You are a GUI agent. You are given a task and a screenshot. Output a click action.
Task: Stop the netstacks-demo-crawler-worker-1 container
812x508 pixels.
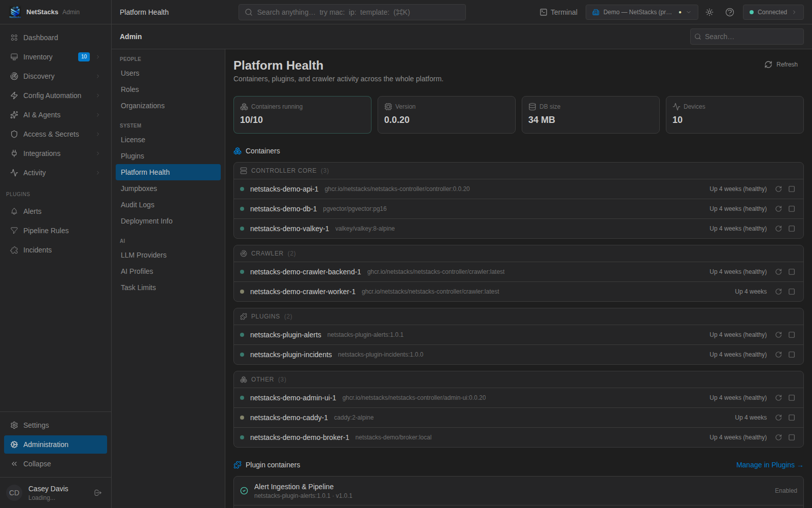(792, 292)
